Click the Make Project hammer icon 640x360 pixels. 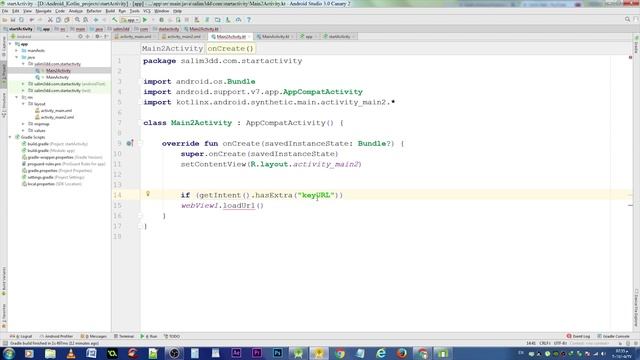[115, 20]
